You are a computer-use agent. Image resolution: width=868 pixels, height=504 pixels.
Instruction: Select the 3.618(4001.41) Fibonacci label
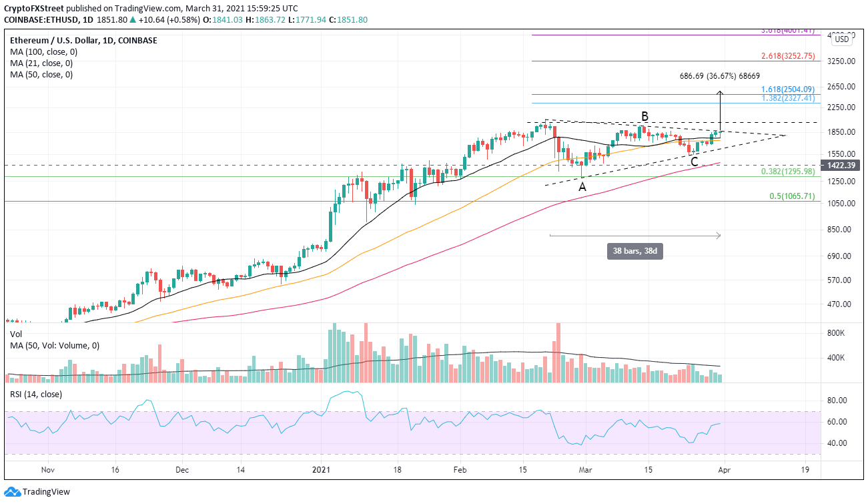[x=787, y=31]
